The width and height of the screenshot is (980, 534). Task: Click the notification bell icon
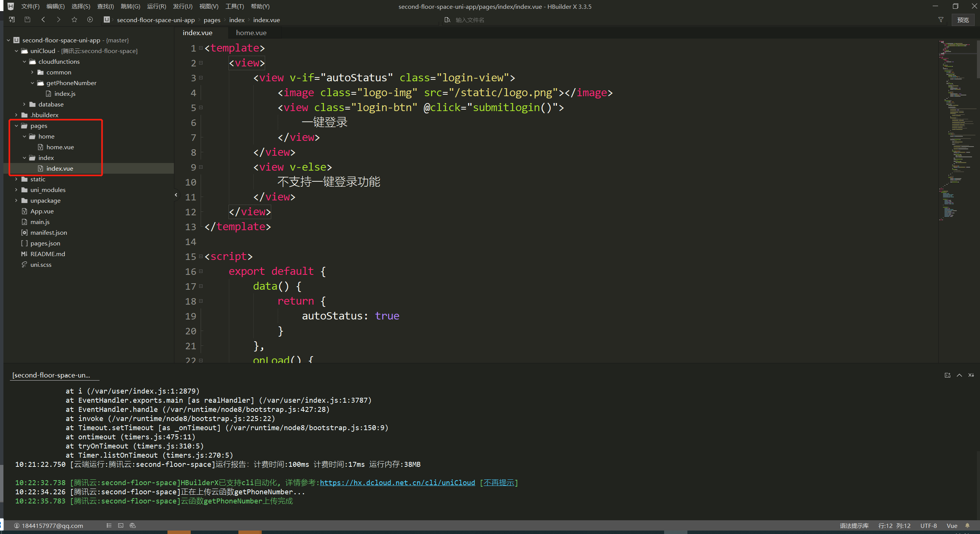[x=967, y=526]
